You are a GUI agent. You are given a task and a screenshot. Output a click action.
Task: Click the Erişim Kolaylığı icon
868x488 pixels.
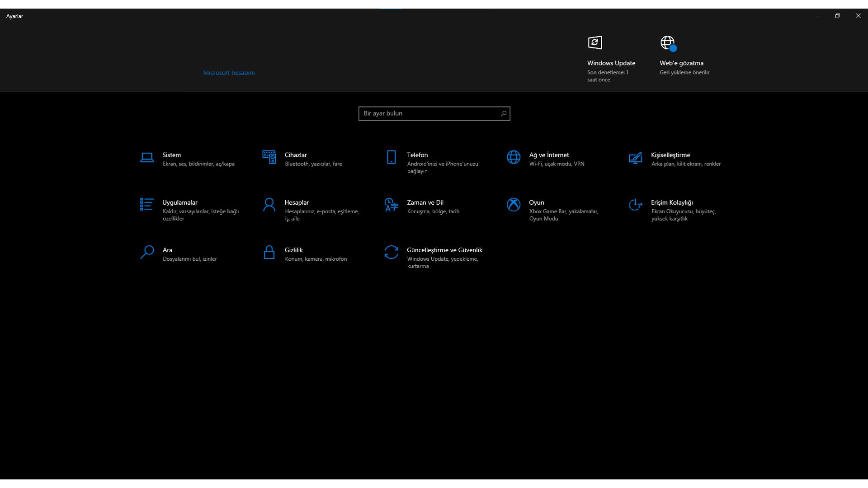tap(635, 205)
